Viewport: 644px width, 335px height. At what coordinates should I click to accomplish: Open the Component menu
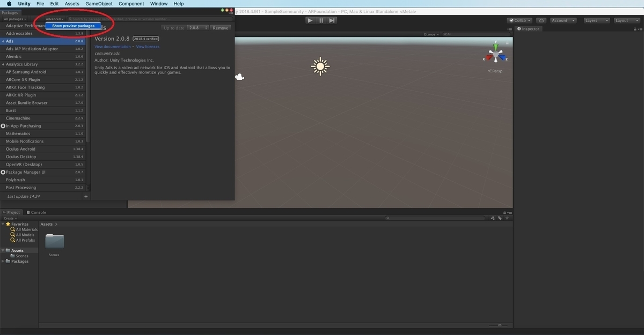(131, 4)
